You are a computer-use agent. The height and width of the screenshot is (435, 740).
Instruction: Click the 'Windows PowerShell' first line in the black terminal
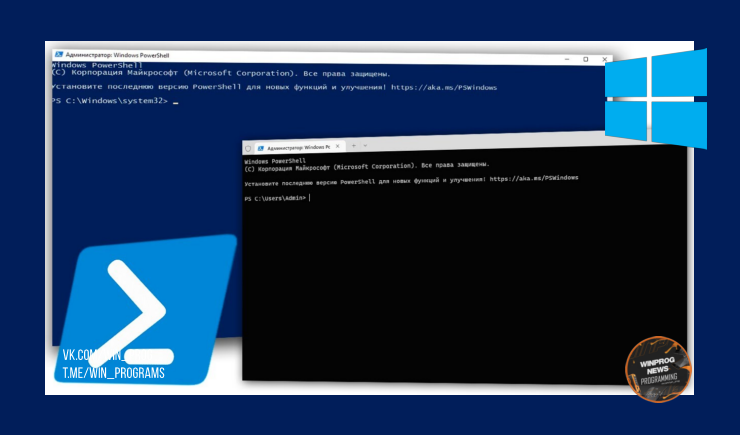click(x=275, y=161)
